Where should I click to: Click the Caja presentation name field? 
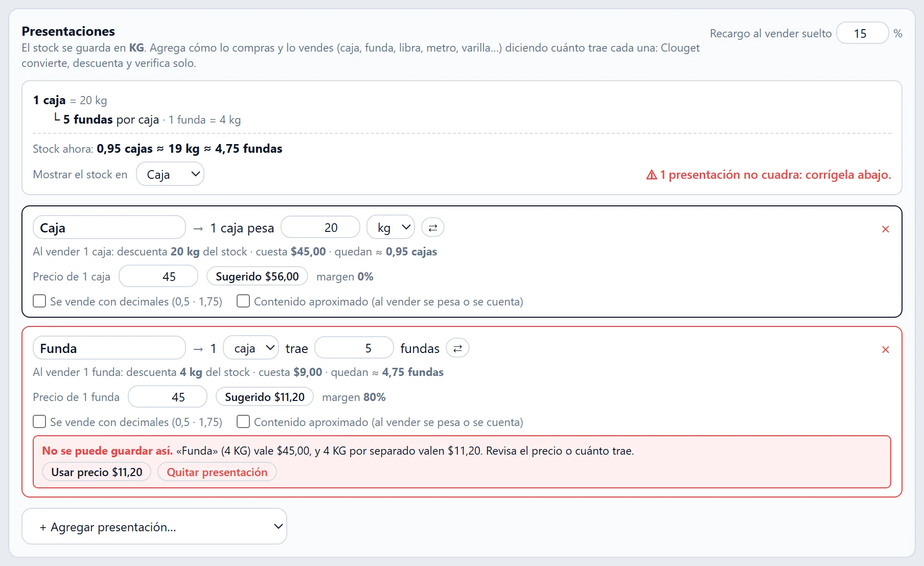pyautogui.click(x=109, y=227)
